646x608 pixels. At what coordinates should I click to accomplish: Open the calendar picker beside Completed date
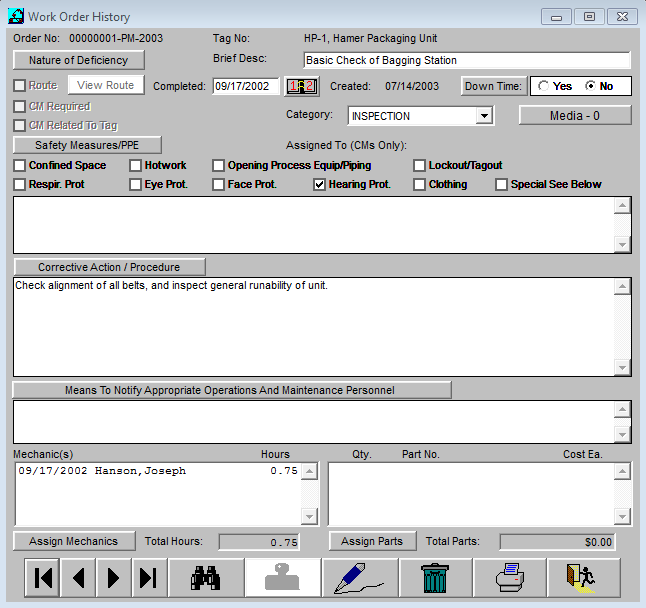click(302, 87)
